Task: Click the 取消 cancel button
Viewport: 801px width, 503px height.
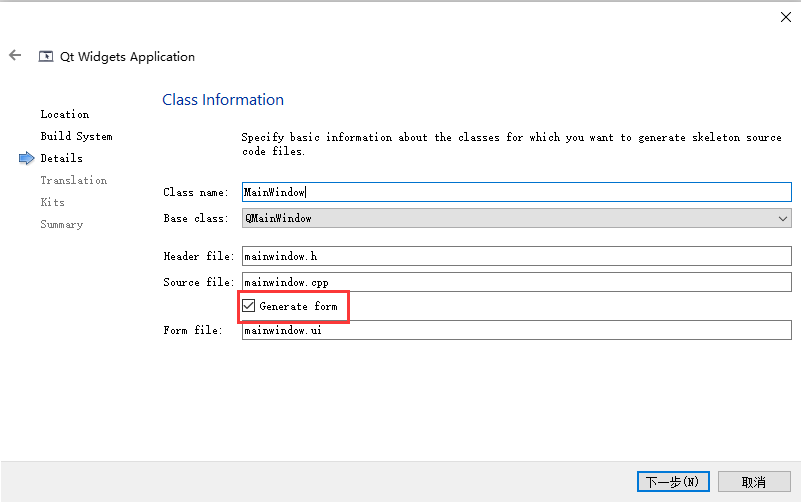Action: tap(754, 482)
